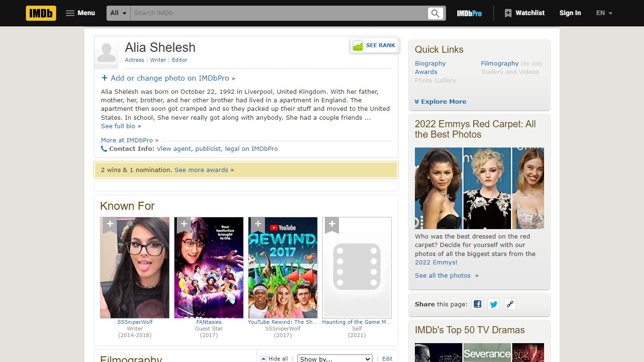Open the All search category dropdown
Screen dimensions: 644x362
point(118,13)
